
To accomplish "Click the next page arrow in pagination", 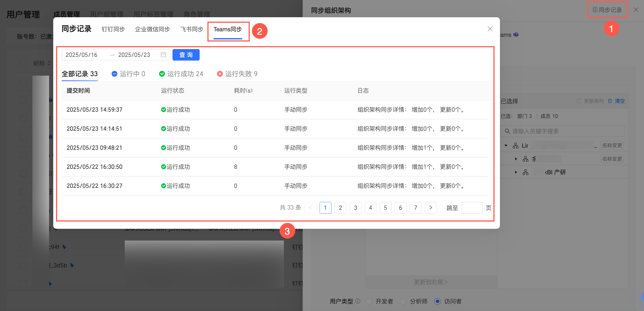I will (x=431, y=208).
